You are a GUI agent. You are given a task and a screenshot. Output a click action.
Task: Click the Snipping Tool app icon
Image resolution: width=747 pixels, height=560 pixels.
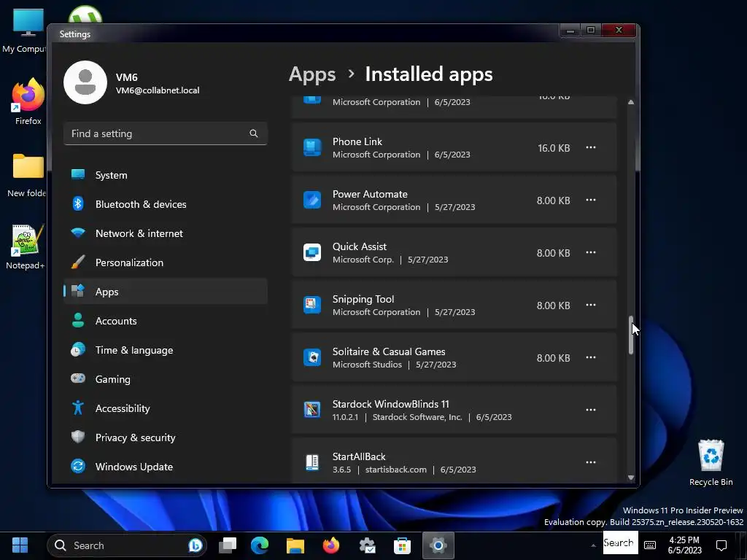pos(312,305)
